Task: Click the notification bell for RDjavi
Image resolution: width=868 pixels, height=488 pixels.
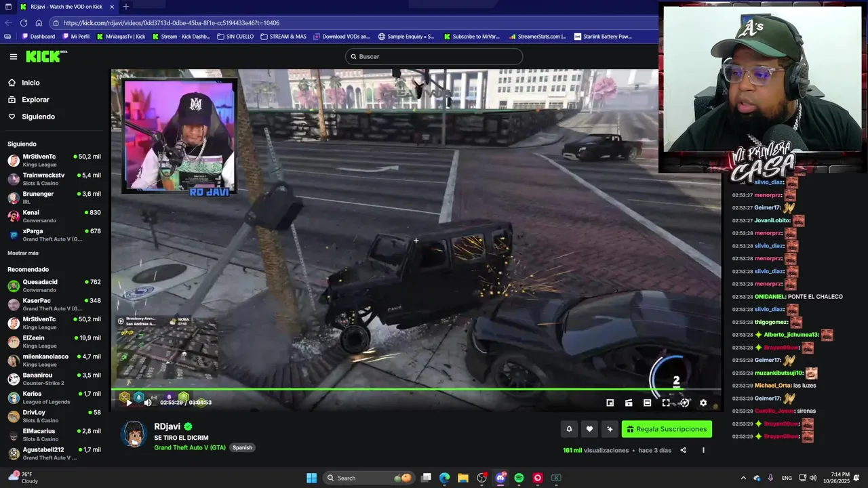Action: point(569,429)
